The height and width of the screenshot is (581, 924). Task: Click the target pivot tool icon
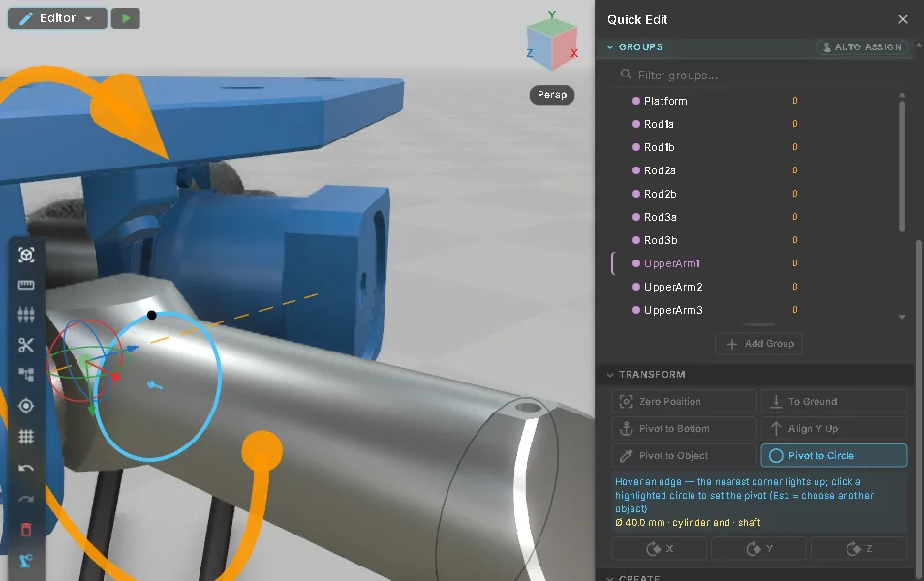tap(26, 406)
